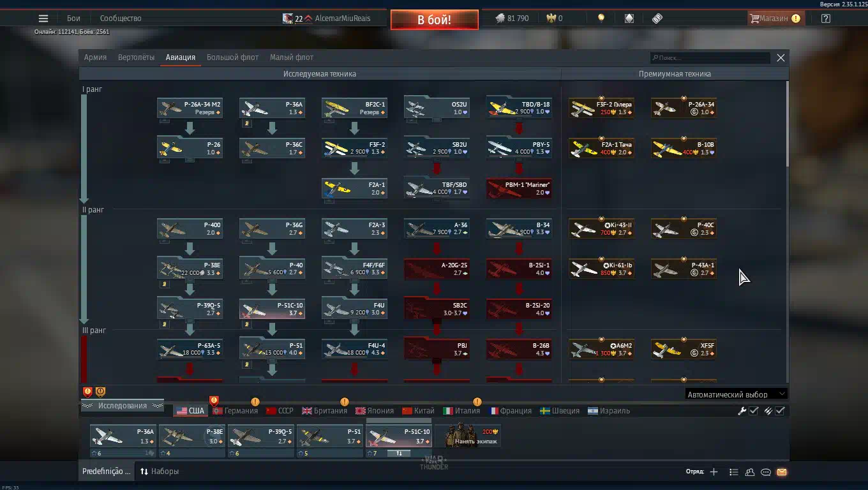868x490 pixels.
Task: Switch to the Вертолёты tab
Action: click(x=136, y=57)
